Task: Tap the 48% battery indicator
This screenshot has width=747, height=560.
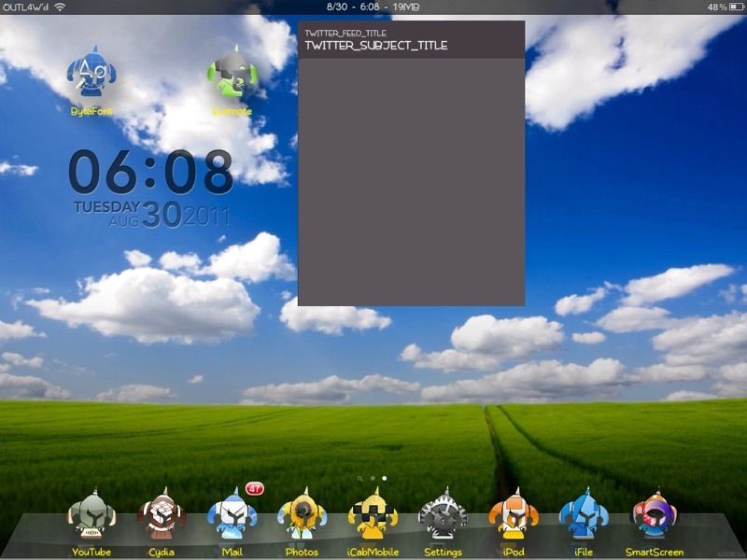Action: click(724, 7)
